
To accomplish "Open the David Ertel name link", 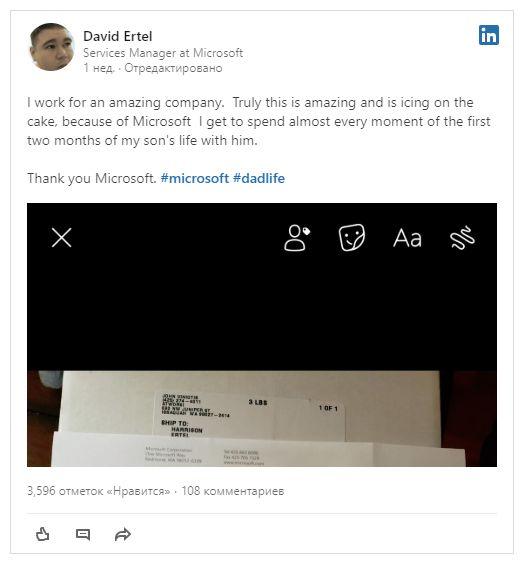I will (118, 36).
